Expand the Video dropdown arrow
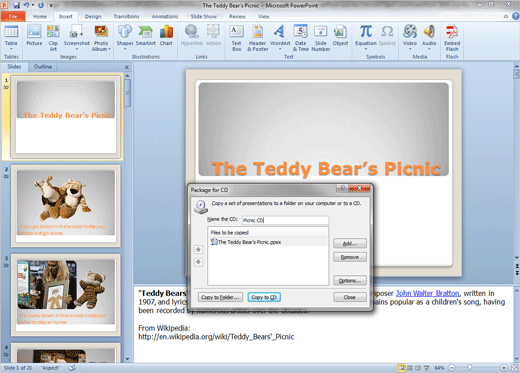Screen dimensions: 520x373 pyautogui.click(x=410, y=49)
